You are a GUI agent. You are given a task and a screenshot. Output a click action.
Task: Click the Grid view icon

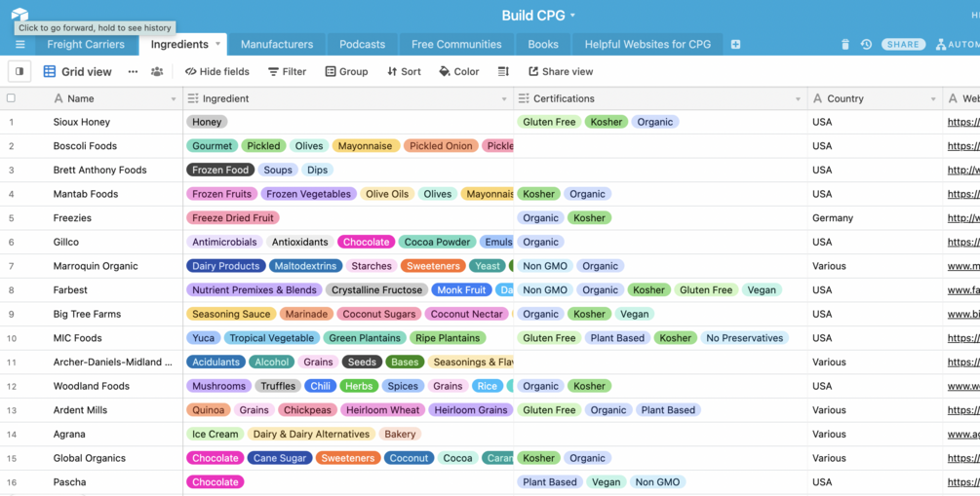[x=50, y=71]
